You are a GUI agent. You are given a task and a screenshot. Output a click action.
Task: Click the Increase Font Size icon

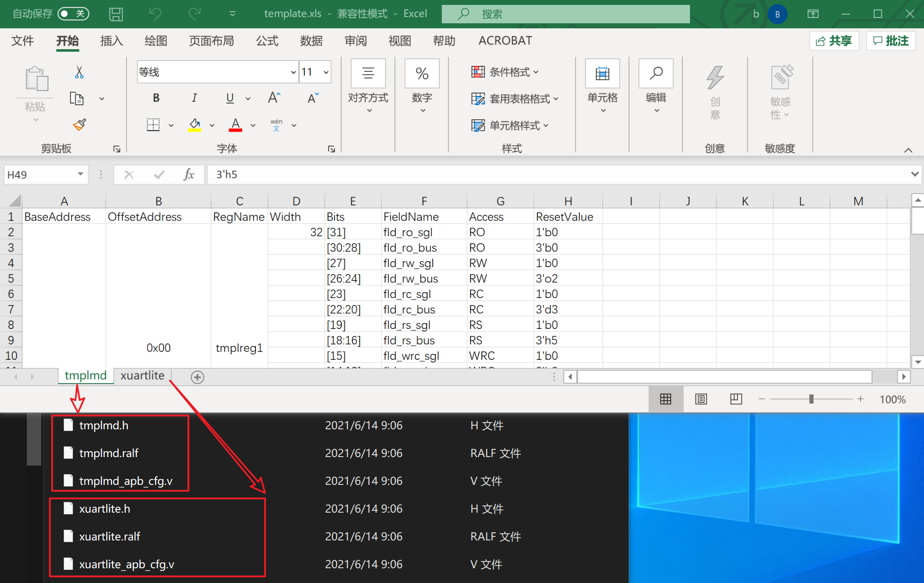[274, 98]
